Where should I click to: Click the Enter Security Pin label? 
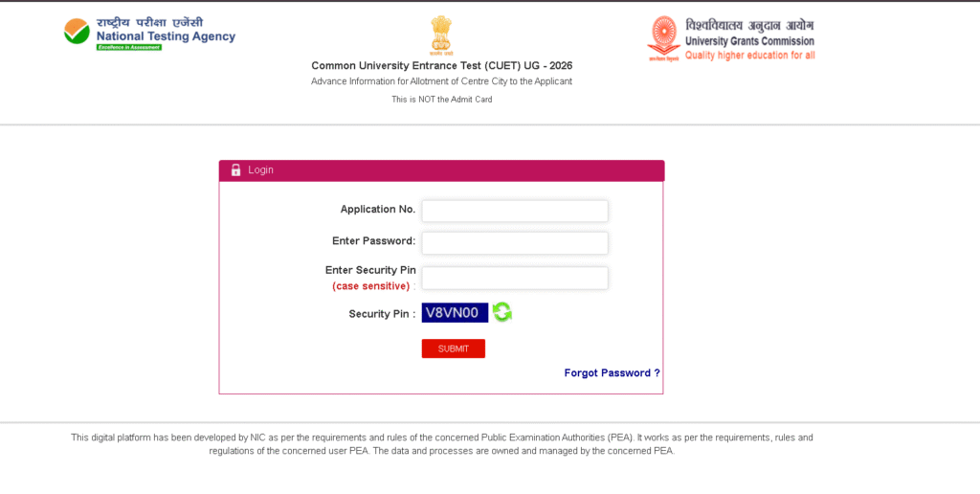(x=370, y=270)
